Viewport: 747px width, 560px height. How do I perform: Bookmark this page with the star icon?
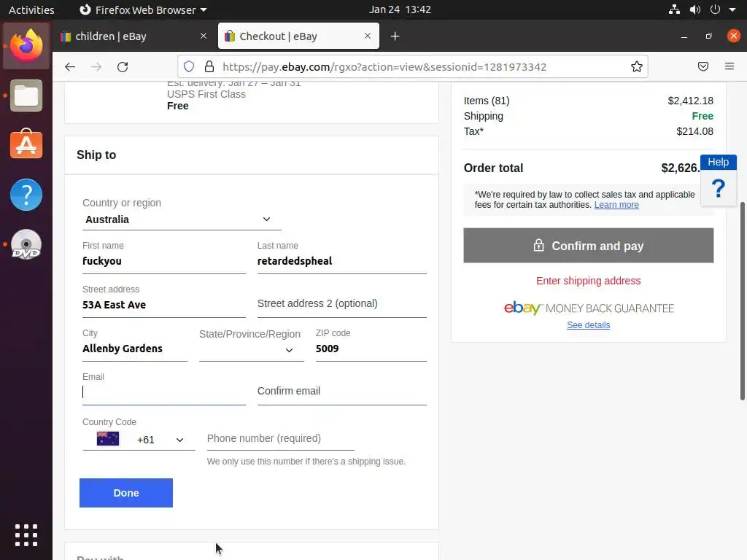tap(637, 67)
